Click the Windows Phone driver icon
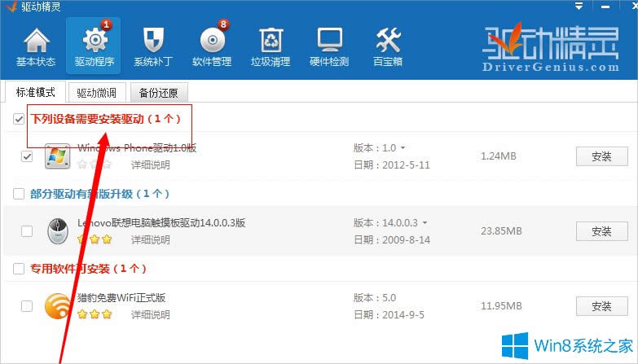The image size is (638, 364). point(57,156)
